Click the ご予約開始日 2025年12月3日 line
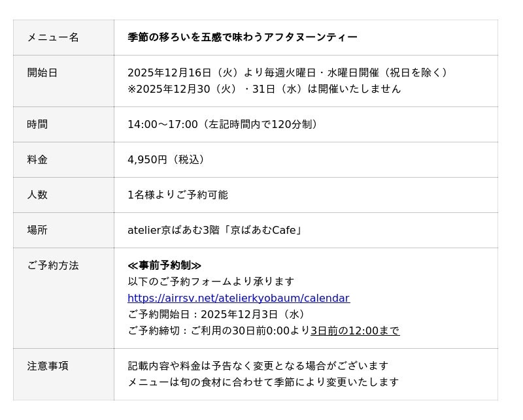This screenshot has width=523, height=420. [x=217, y=314]
